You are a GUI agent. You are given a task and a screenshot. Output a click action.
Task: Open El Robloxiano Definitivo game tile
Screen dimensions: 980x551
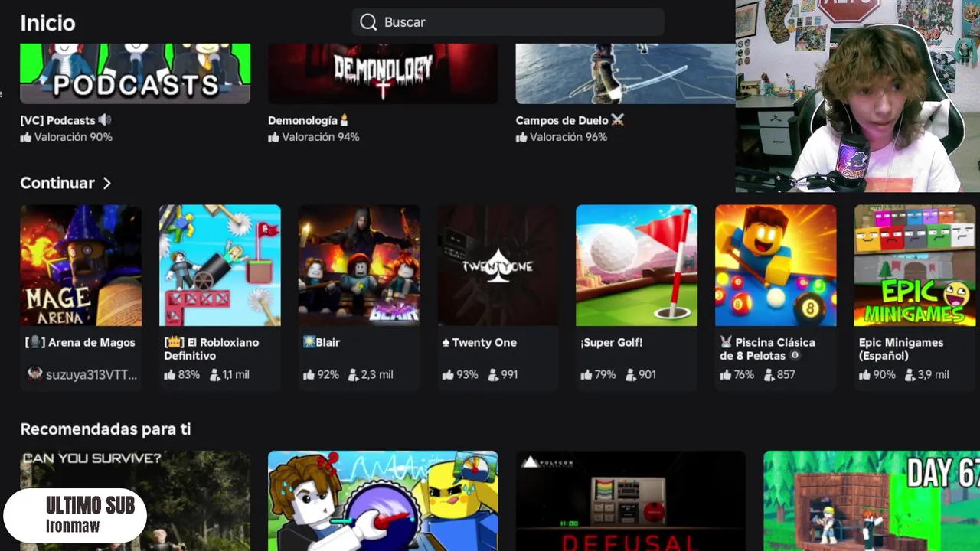coord(220,266)
